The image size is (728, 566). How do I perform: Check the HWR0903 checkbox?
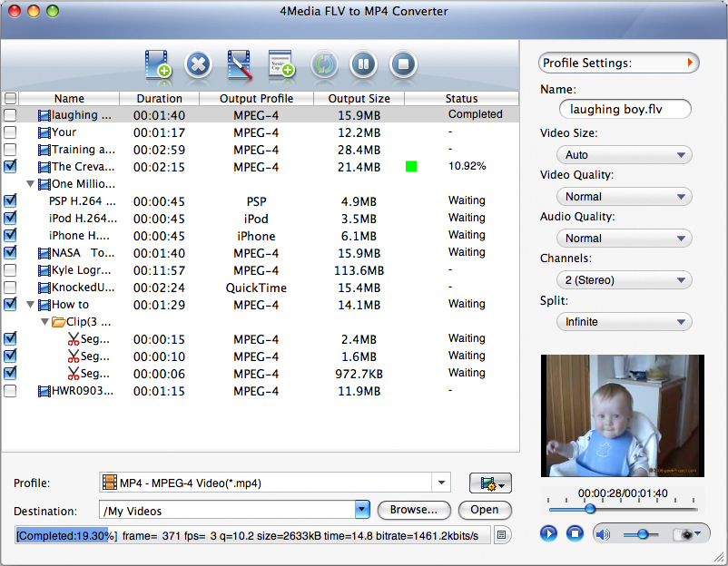point(10,391)
